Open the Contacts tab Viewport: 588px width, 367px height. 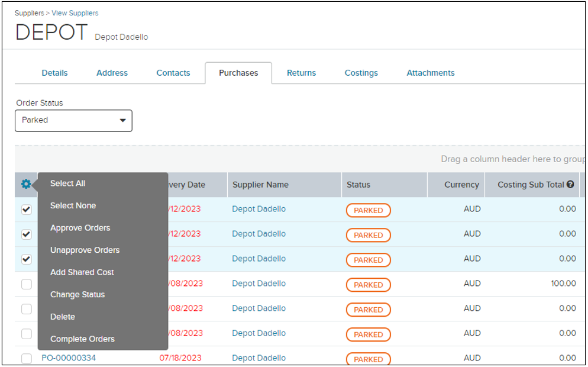click(x=173, y=73)
